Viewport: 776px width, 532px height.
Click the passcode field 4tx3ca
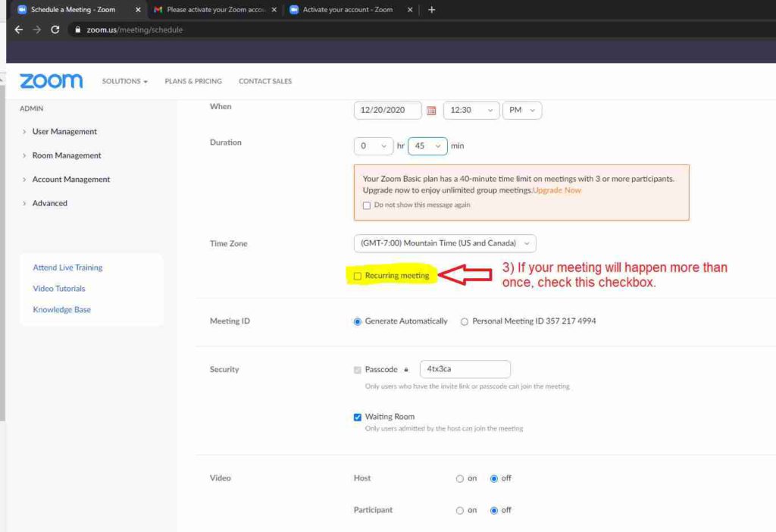[x=465, y=369]
